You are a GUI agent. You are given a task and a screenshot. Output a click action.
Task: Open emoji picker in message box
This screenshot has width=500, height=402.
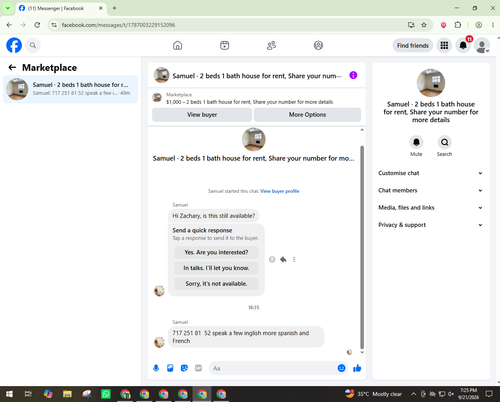click(x=341, y=368)
